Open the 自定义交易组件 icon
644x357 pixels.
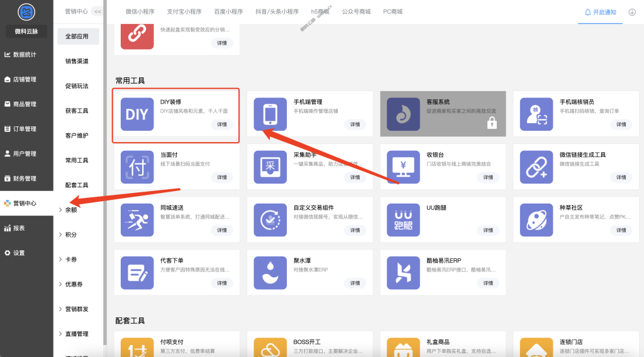point(270,220)
